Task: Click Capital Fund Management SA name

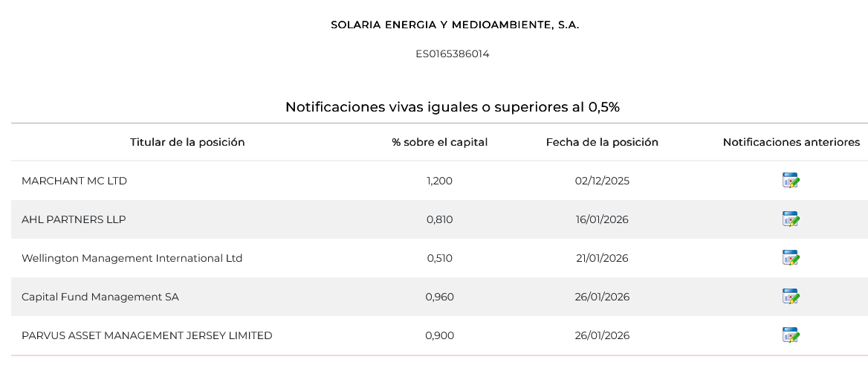Action: pos(100,297)
